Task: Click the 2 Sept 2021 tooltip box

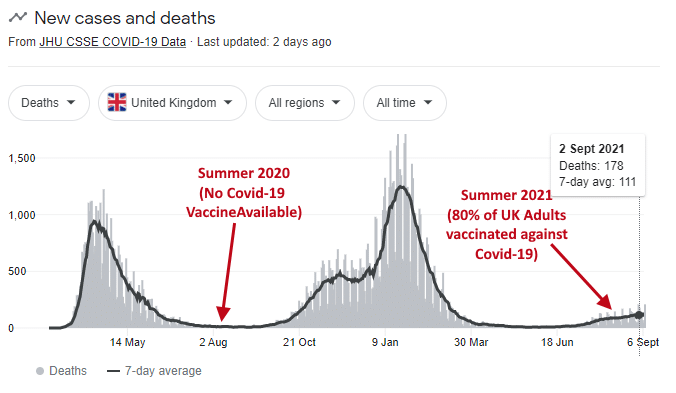Action: [x=598, y=165]
